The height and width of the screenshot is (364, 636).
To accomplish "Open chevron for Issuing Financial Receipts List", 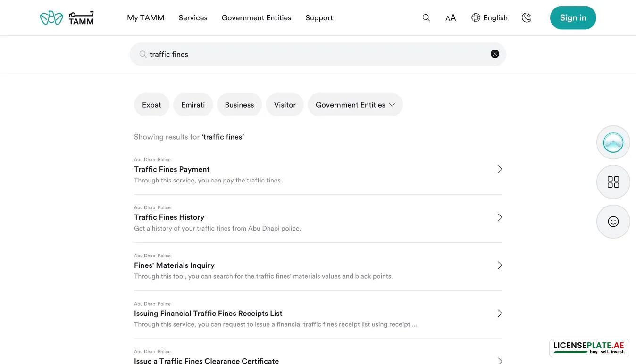I will (500, 314).
